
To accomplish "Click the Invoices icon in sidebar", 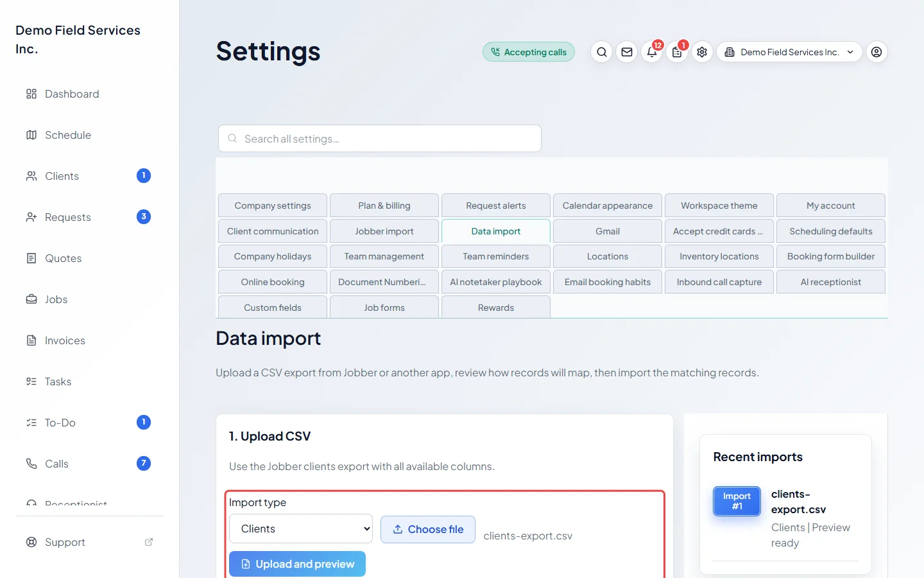I will [31, 340].
